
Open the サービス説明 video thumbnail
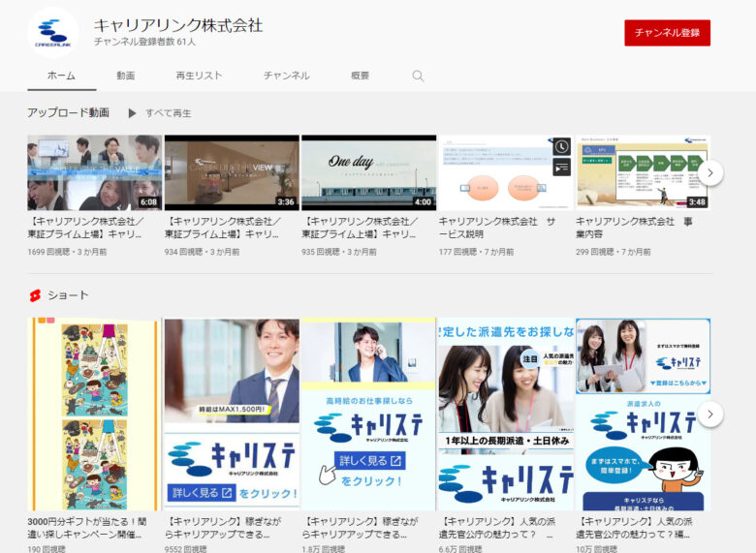pyautogui.click(x=506, y=172)
